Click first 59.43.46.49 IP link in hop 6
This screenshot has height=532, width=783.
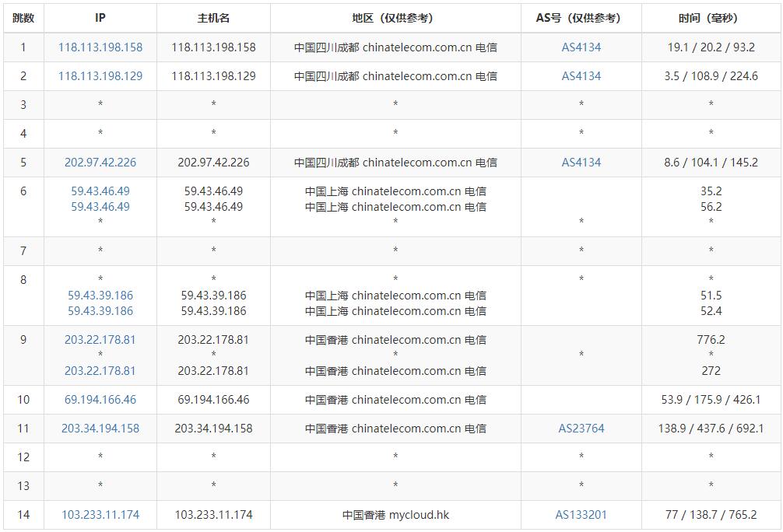click(100, 191)
